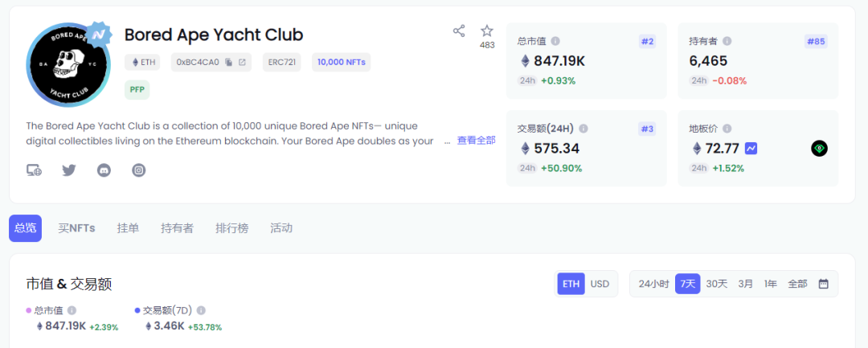Click the #3 volume rank badge
This screenshot has width=868, height=348.
coord(647,129)
